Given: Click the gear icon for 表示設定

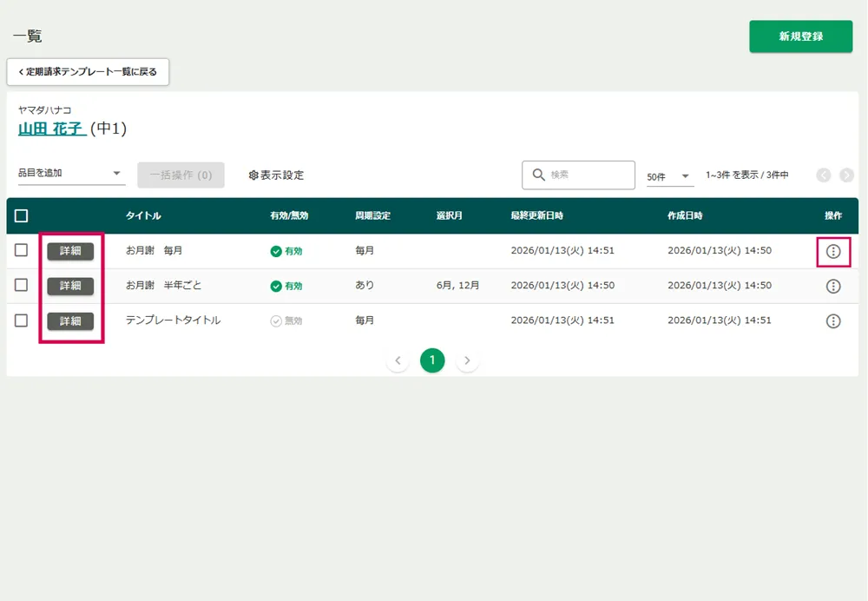Looking at the screenshot, I should (x=253, y=175).
